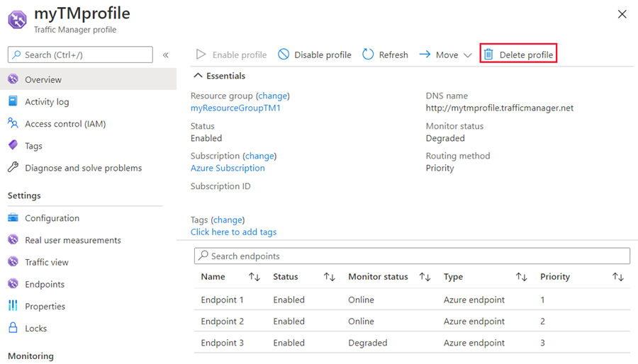The image size is (638, 364).
Task: Click the Delete profile trash icon
Action: coord(488,54)
